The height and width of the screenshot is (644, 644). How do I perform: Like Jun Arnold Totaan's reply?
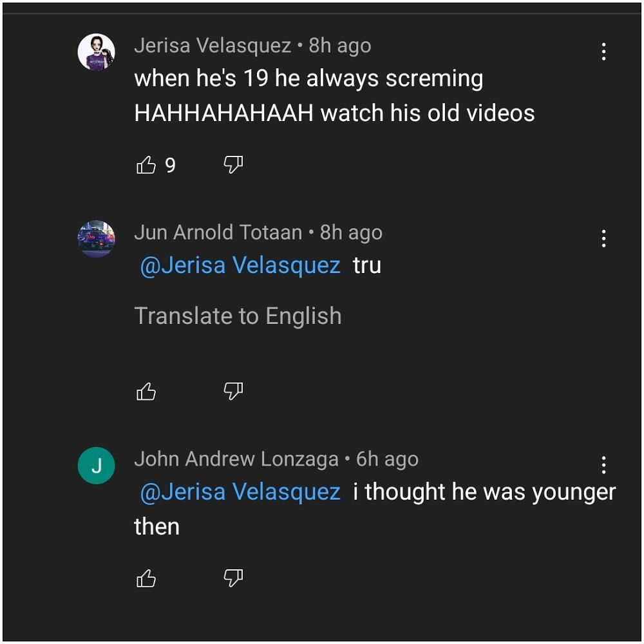coord(147,391)
